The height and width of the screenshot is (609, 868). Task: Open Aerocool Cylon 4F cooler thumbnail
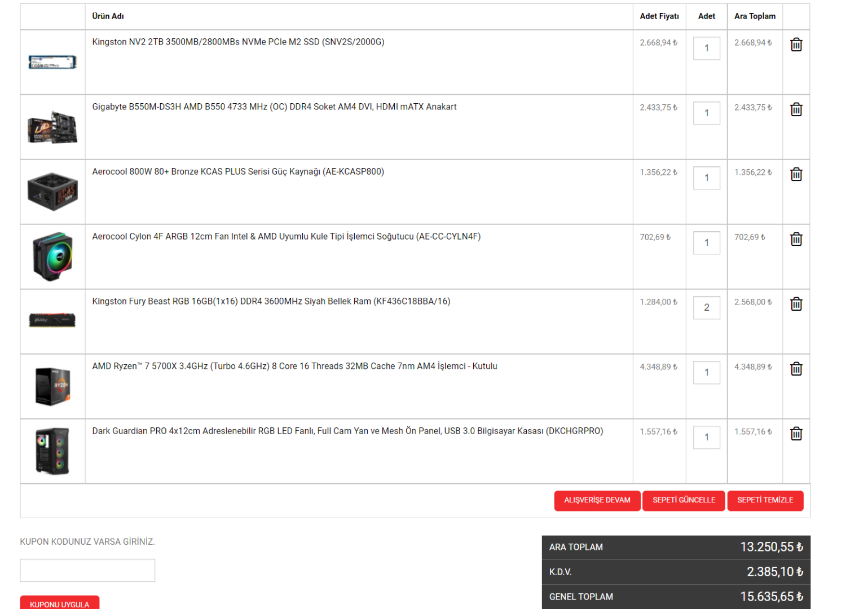click(x=52, y=257)
